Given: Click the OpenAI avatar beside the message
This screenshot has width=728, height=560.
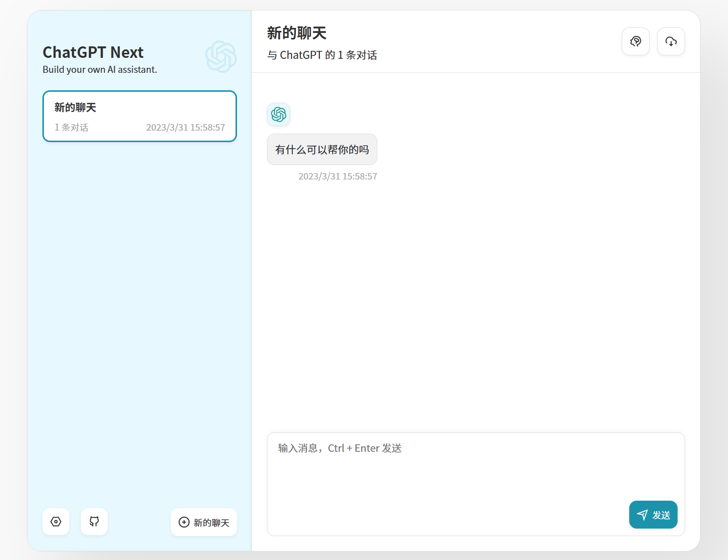Looking at the screenshot, I should (278, 114).
